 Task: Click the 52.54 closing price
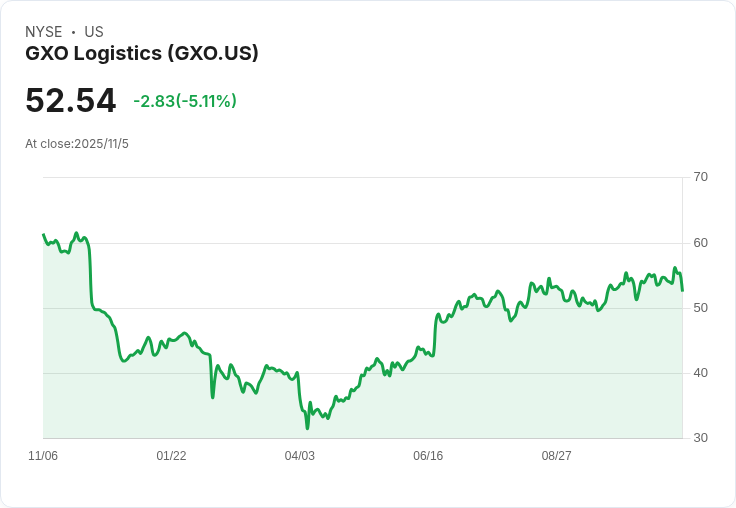coord(70,100)
